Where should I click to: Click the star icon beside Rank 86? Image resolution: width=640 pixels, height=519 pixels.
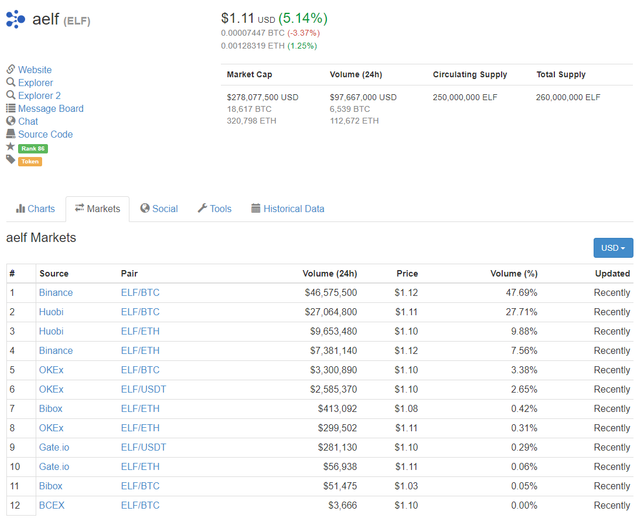click(11, 146)
